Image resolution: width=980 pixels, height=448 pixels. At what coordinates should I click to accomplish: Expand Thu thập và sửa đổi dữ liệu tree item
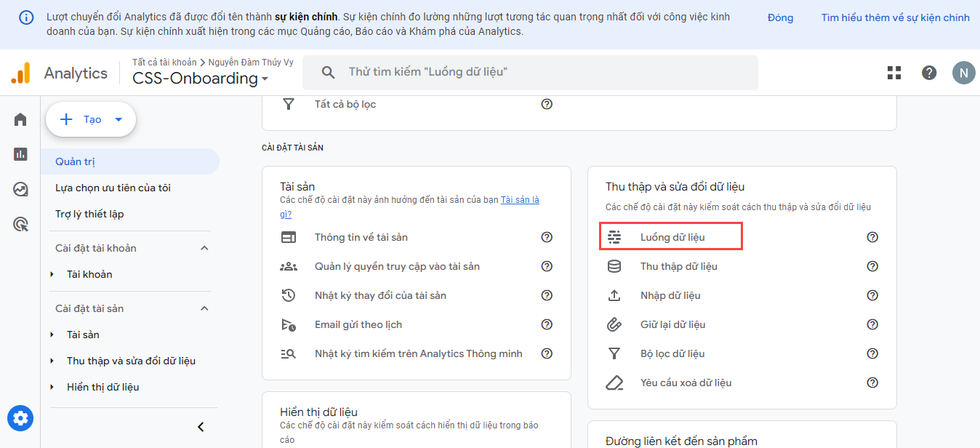coord(52,361)
